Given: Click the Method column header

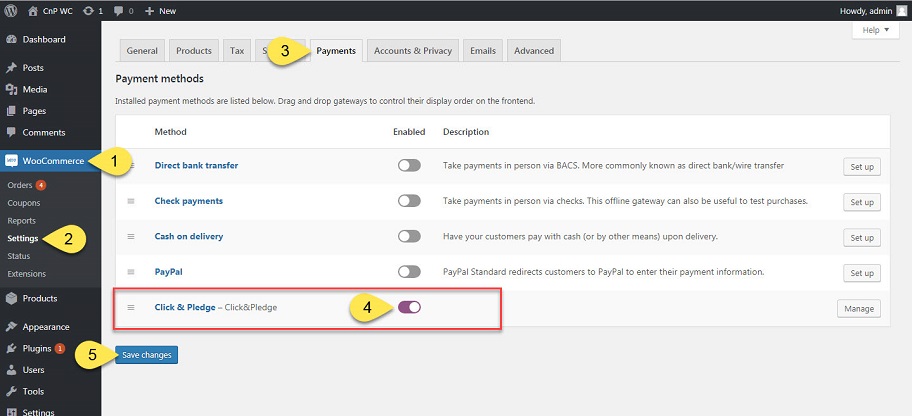Looking at the screenshot, I should [170, 132].
